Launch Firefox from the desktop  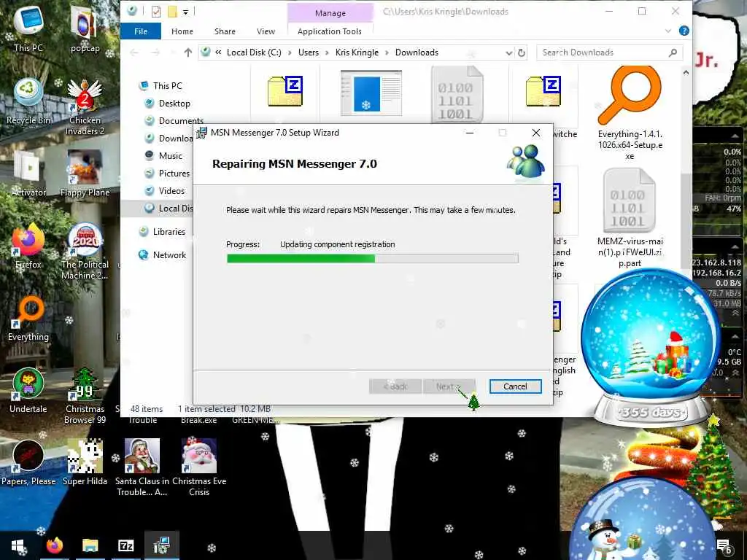[28, 246]
